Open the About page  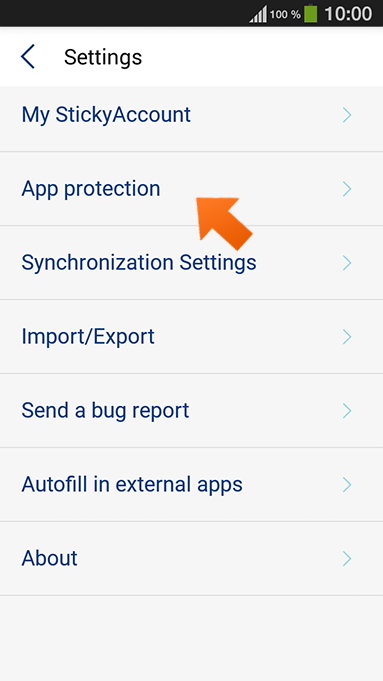coord(192,558)
